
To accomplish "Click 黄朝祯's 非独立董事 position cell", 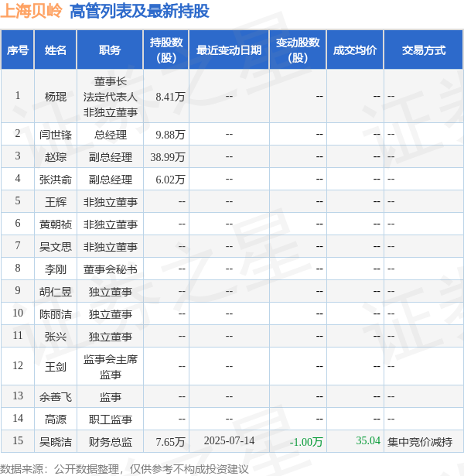I will coord(110,224).
